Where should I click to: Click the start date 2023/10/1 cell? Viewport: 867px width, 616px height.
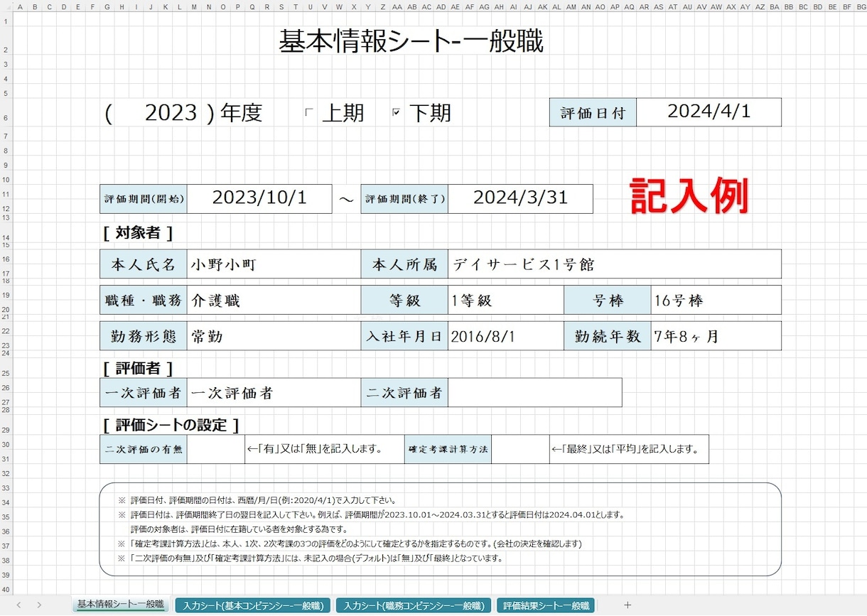point(259,199)
